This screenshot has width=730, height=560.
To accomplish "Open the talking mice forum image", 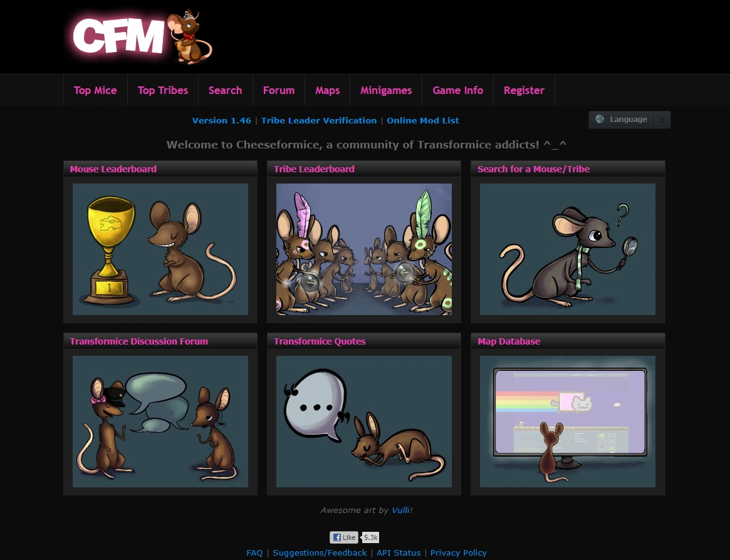I will click(160, 422).
